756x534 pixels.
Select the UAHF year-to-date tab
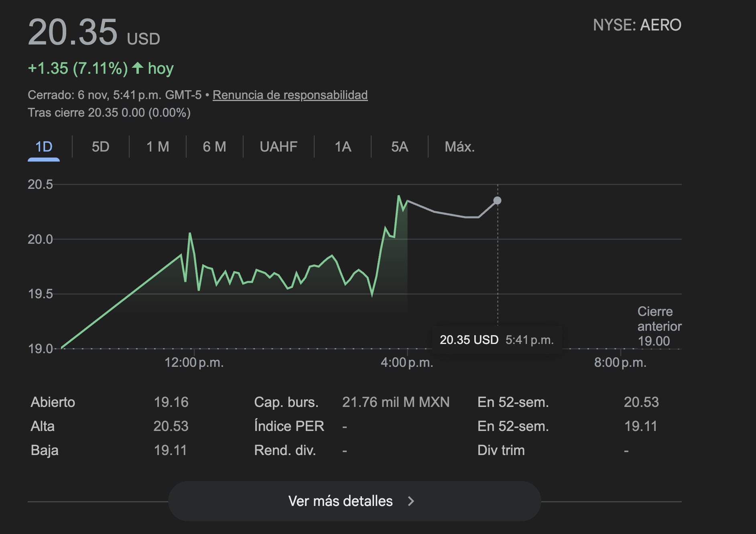coord(278,147)
